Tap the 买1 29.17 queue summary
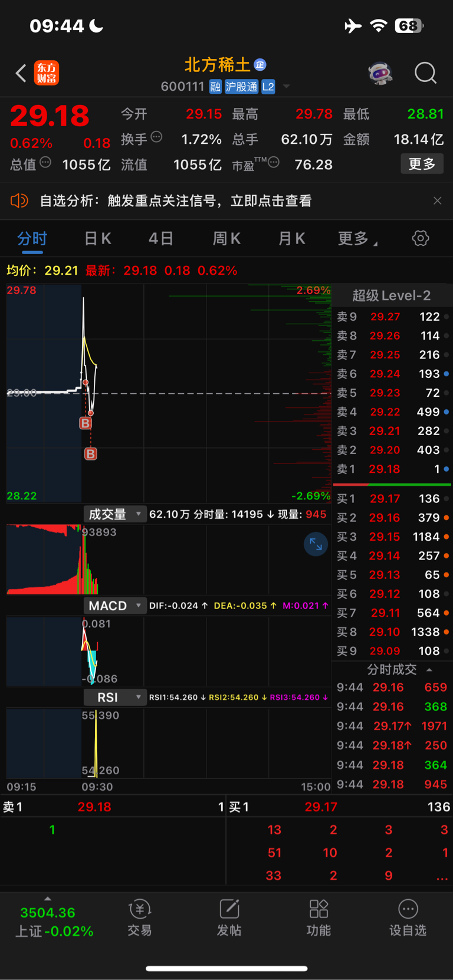Viewport: 453px width, 980px height. [x=340, y=807]
